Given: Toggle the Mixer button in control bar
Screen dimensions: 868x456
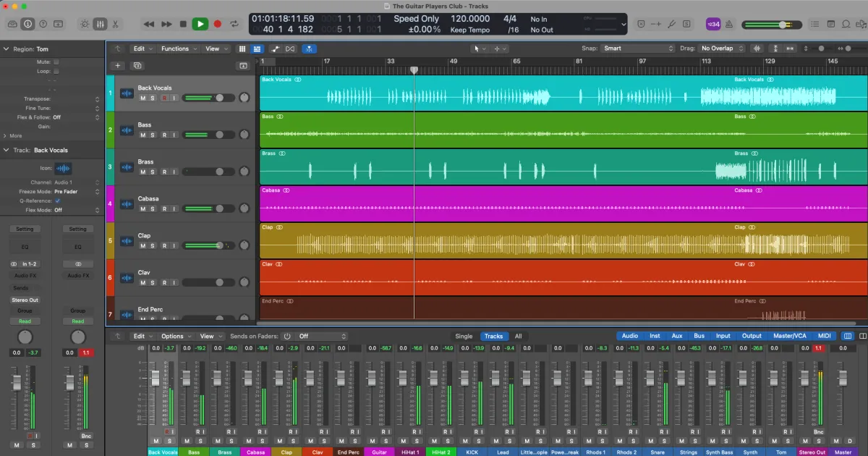Looking at the screenshot, I should [101, 24].
